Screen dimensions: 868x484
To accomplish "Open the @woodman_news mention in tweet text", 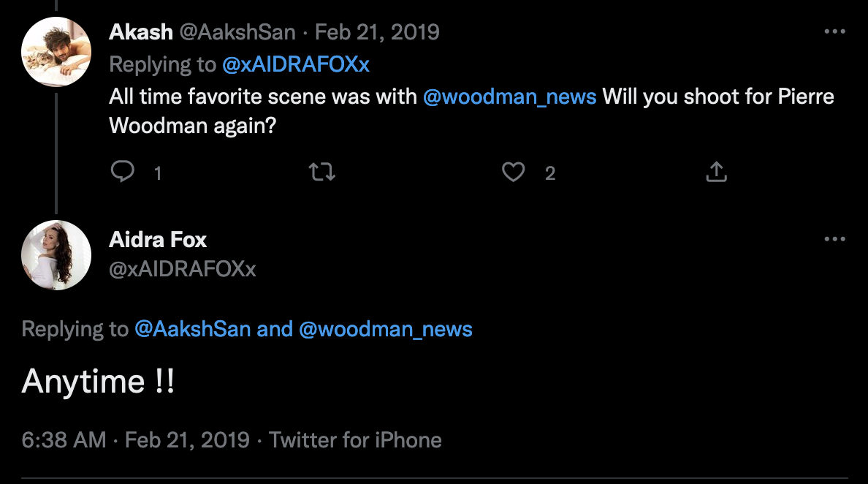I will 509,97.
